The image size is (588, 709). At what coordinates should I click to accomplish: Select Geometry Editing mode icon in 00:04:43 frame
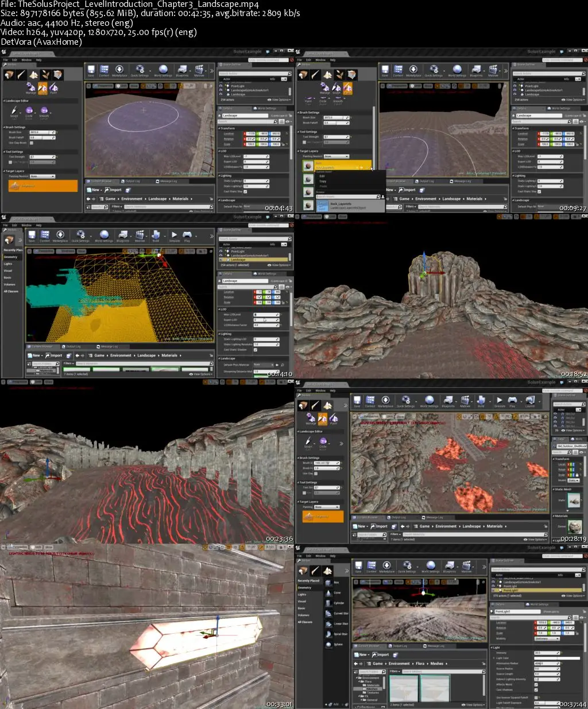[58, 75]
